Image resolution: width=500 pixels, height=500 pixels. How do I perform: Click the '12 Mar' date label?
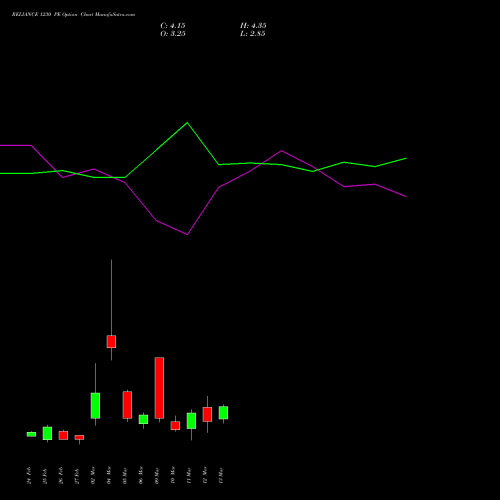pos(205,475)
